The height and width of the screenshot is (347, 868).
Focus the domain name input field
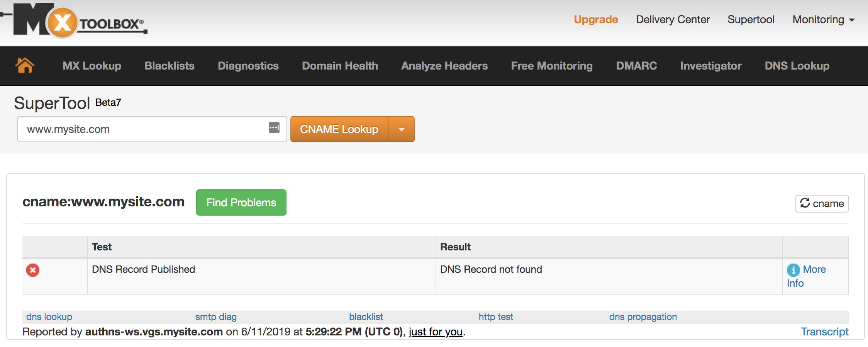tap(152, 129)
